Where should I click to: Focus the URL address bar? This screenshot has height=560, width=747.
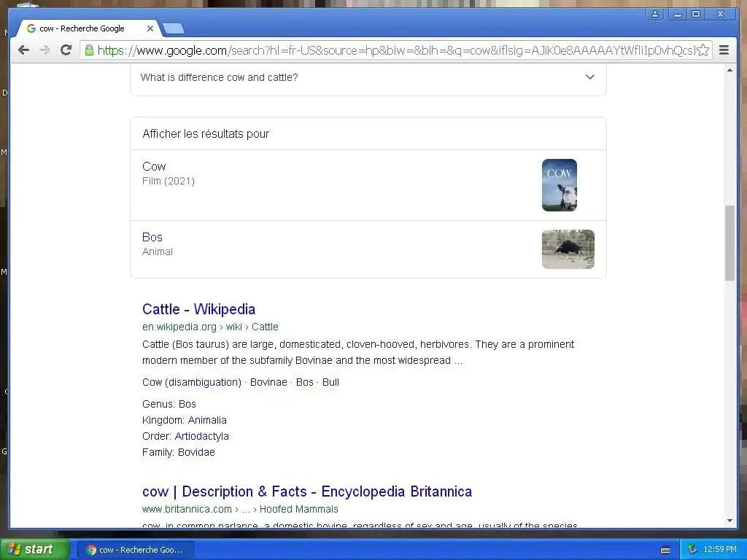395,50
